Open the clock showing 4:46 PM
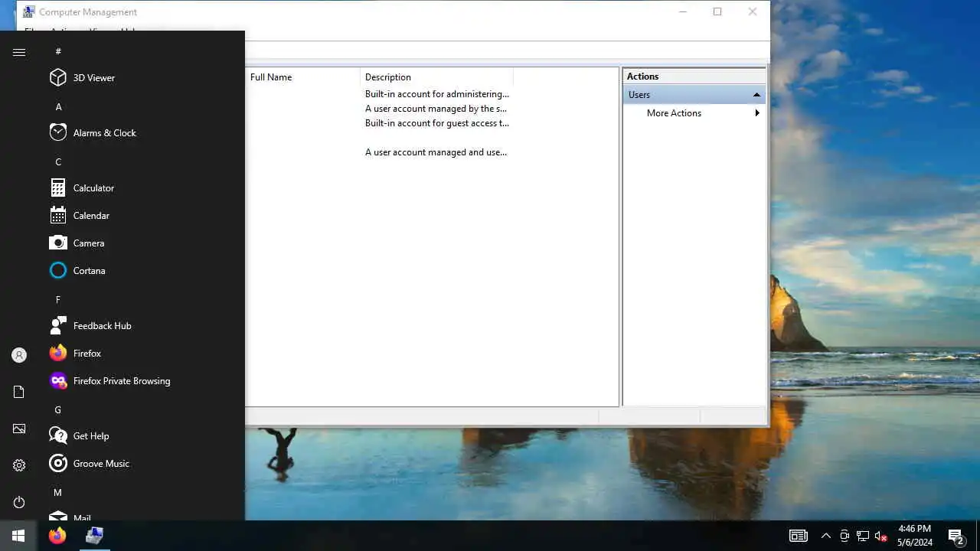Image resolution: width=980 pixels, height=551 pixels. [x=914, y=536]
